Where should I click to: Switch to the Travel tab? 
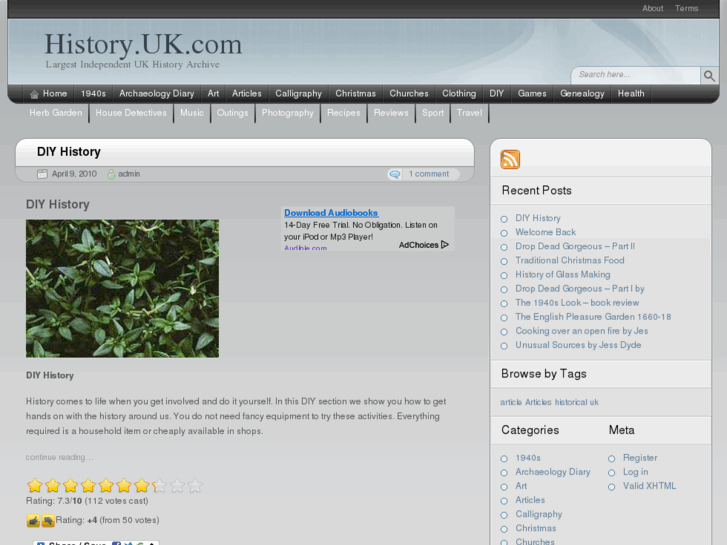[470, 113]
